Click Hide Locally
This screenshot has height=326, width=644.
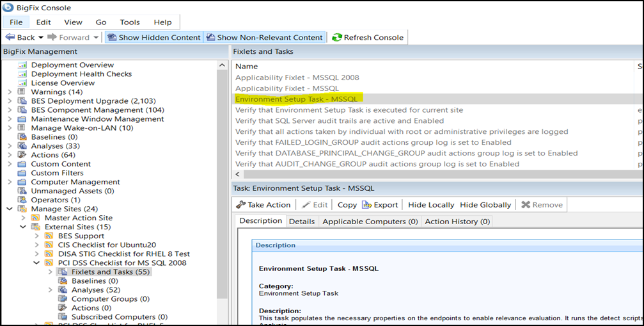tap(431, 205)
